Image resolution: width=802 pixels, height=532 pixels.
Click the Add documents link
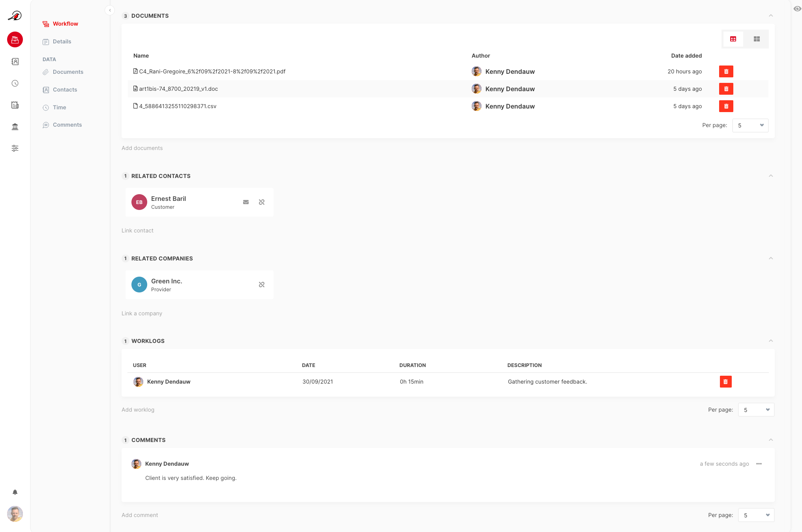click(x=142, y=148)
